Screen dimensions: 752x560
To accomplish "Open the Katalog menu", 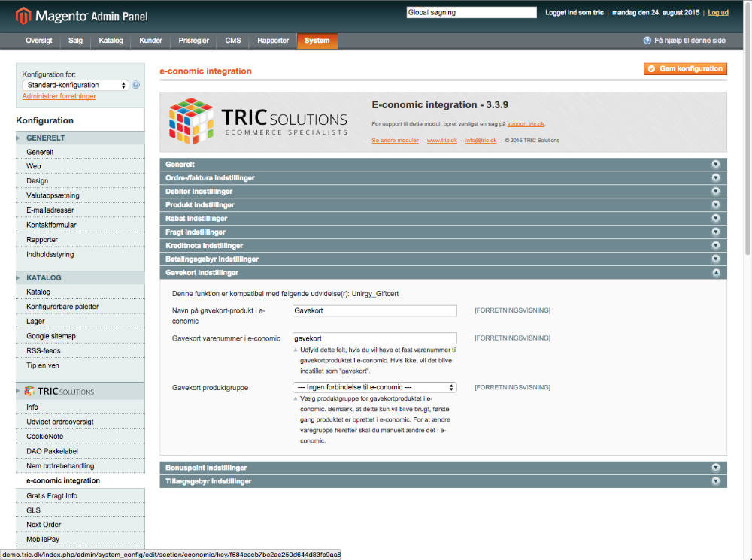I will [111, 41].
